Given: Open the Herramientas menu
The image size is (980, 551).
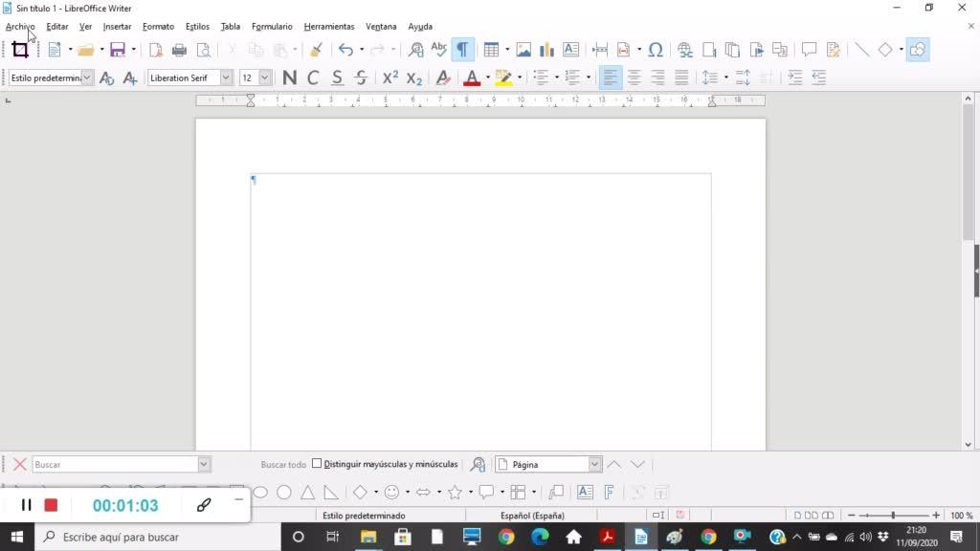Looking at the screenshot, I should click(328, 27).
